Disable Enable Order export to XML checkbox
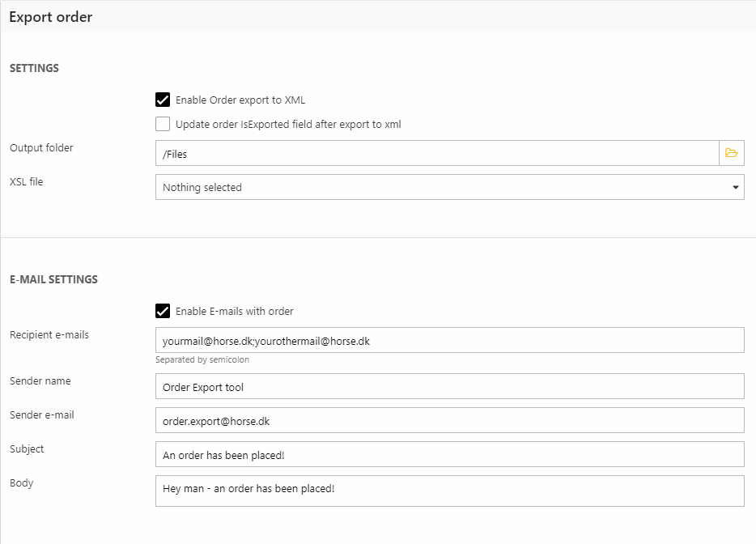The height and width of the screenshot is (544, 756). pos(163,100)
